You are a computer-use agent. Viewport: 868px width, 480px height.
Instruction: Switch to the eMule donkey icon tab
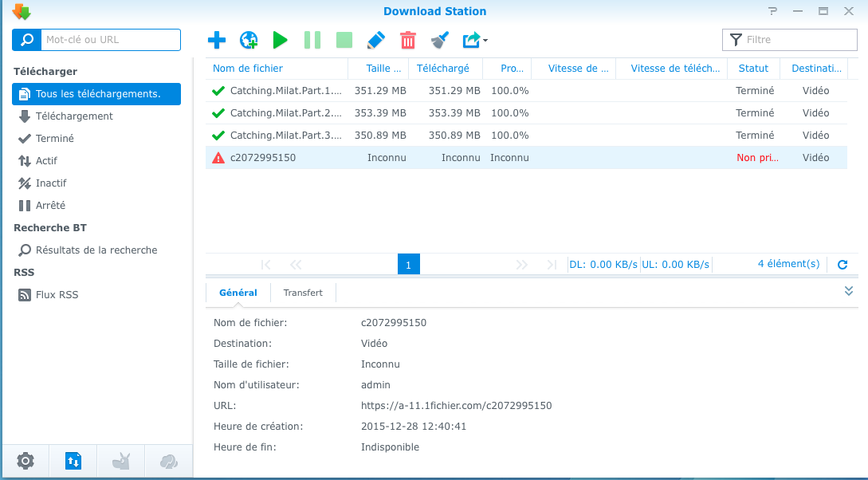pyautogui.click(x=121, y=460)
